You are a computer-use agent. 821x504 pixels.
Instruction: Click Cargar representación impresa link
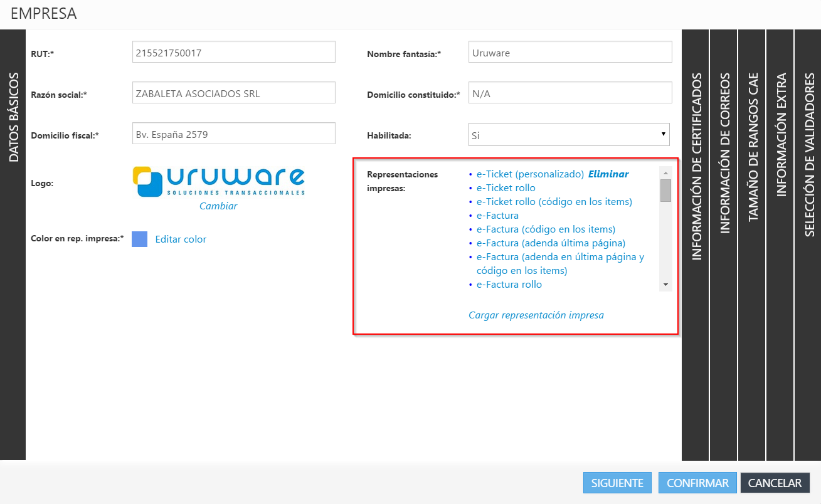click(x=536, y=315)
